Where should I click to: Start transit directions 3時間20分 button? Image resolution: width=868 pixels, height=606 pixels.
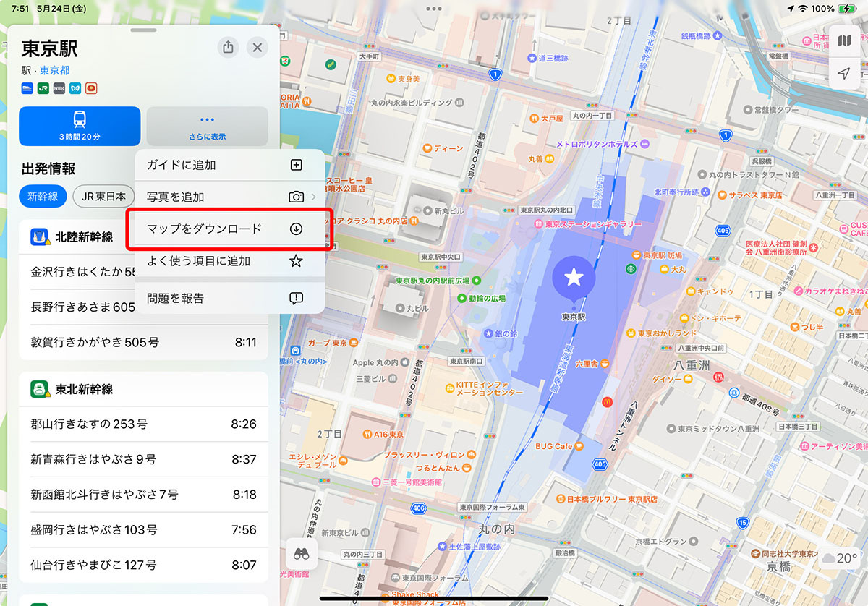[80, 126]
